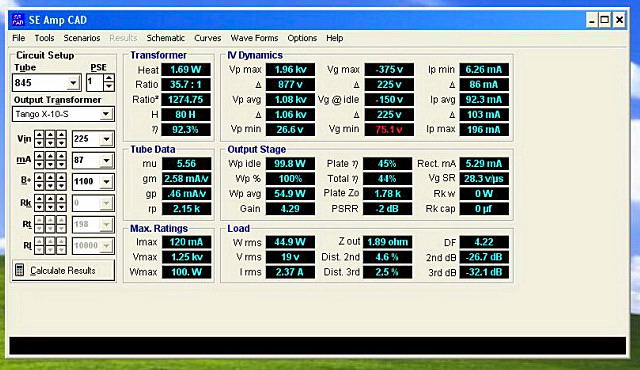Image resolution: width=640 pixels, height=370 pixels.
Task: Open the Schematic menu
Action: click(165, 38)
